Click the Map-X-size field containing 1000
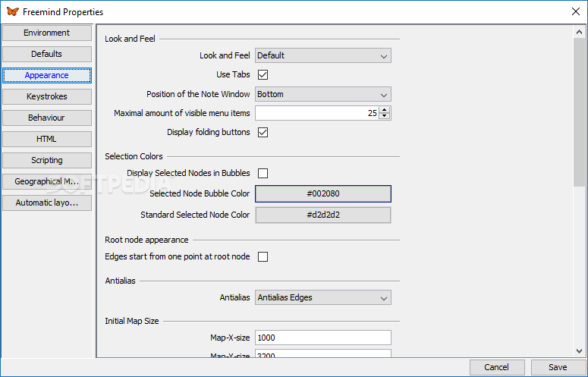This screenshot has height=377, width=588. click(323, 338)
